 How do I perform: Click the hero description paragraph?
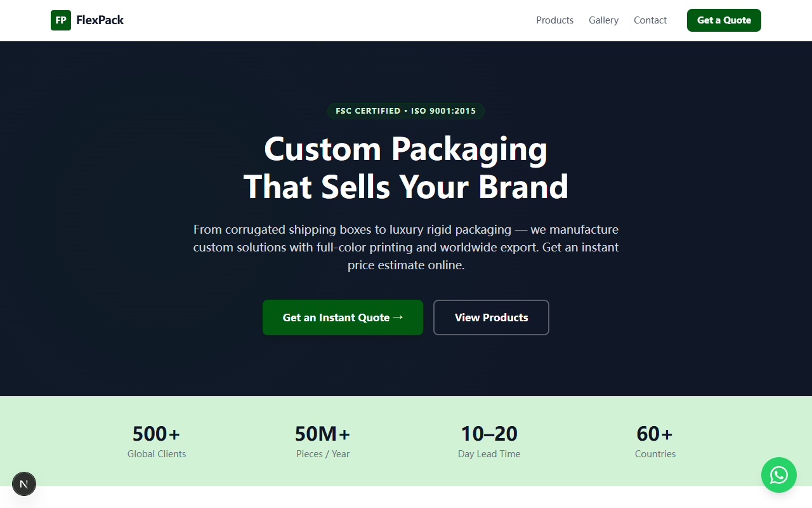(x=406, y=247)
